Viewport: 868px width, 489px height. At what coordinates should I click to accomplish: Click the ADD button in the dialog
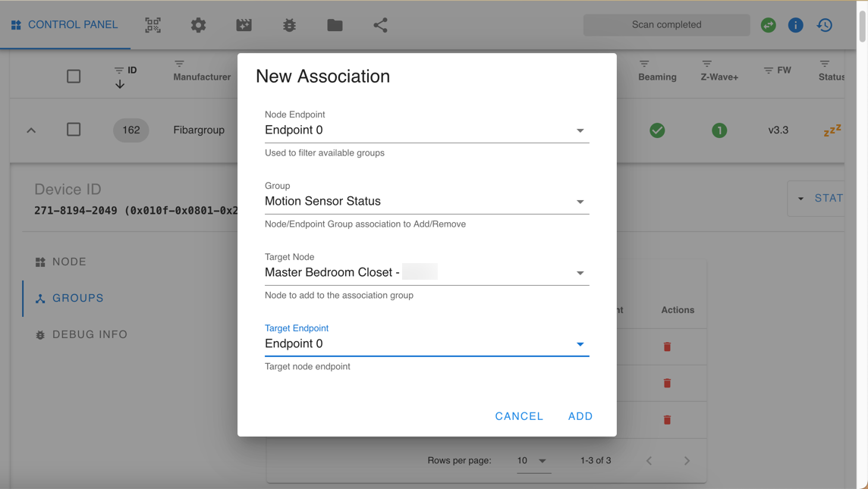coord(580,415)
